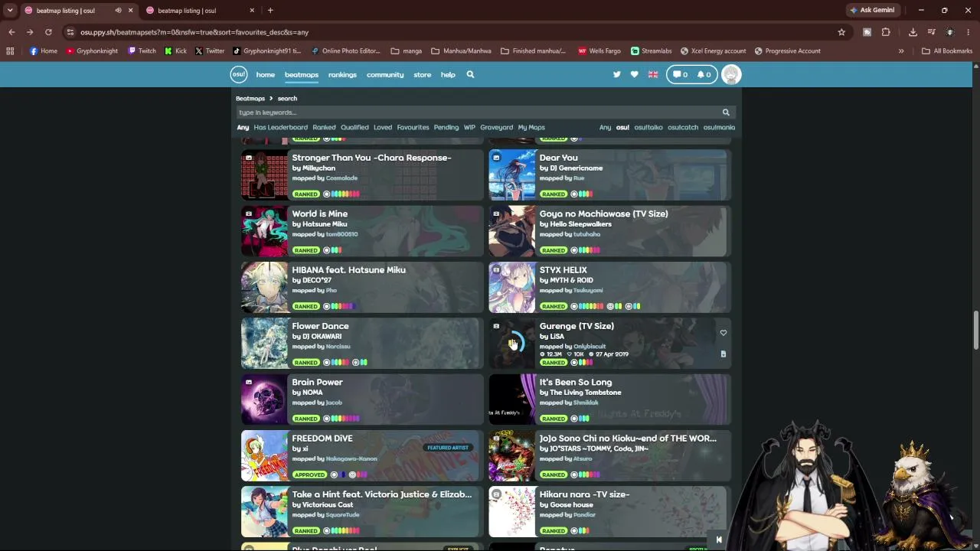This screenshot has width=980, height=551.
Task: Open the manga bookmarks folder
Action: [x=406, y=51]
